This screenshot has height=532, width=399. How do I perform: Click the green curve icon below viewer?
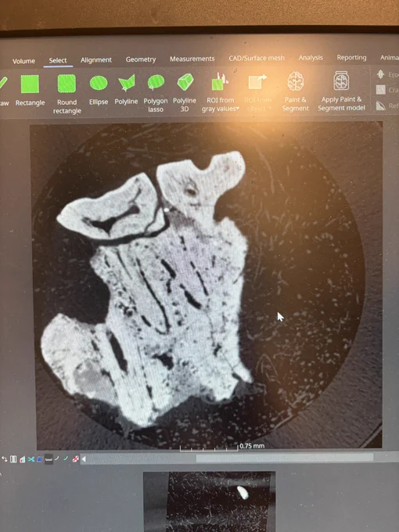(x=66, y=458)
